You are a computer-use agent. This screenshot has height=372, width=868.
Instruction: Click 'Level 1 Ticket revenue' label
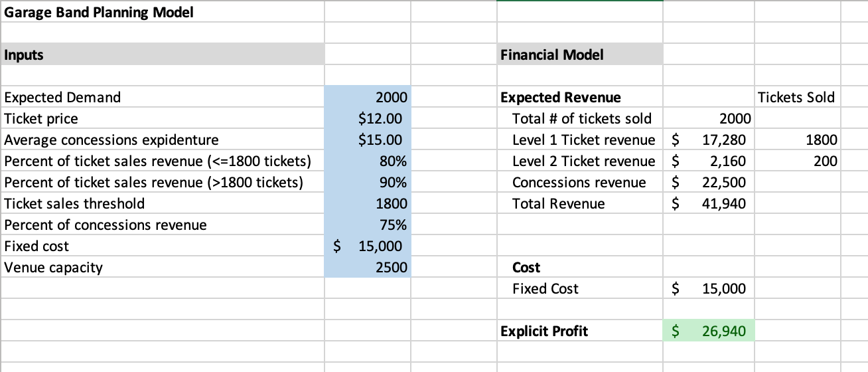[x=579, y=139]
